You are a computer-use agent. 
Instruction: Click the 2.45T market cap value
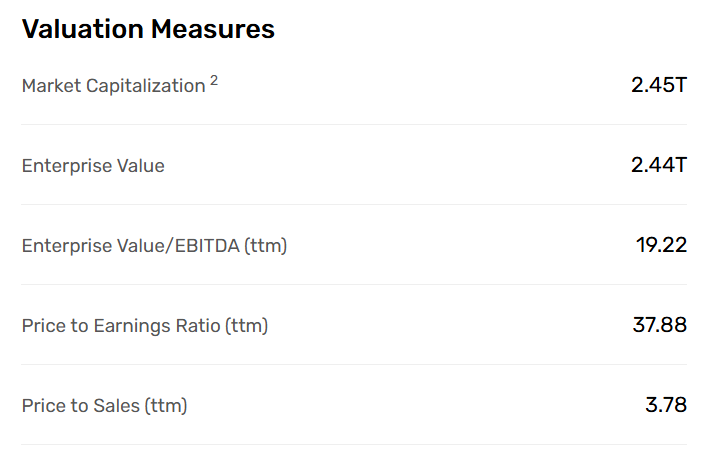[659, 85]
